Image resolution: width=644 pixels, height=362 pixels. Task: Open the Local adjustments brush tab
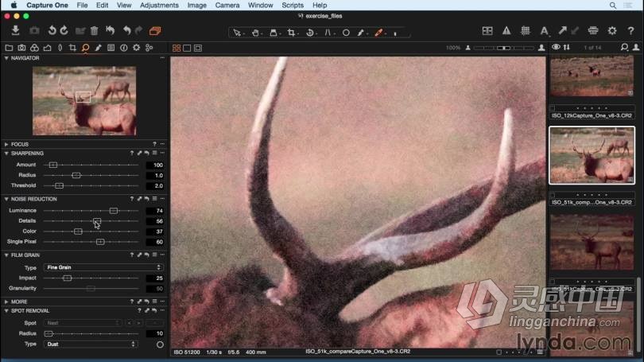point(98,48)
